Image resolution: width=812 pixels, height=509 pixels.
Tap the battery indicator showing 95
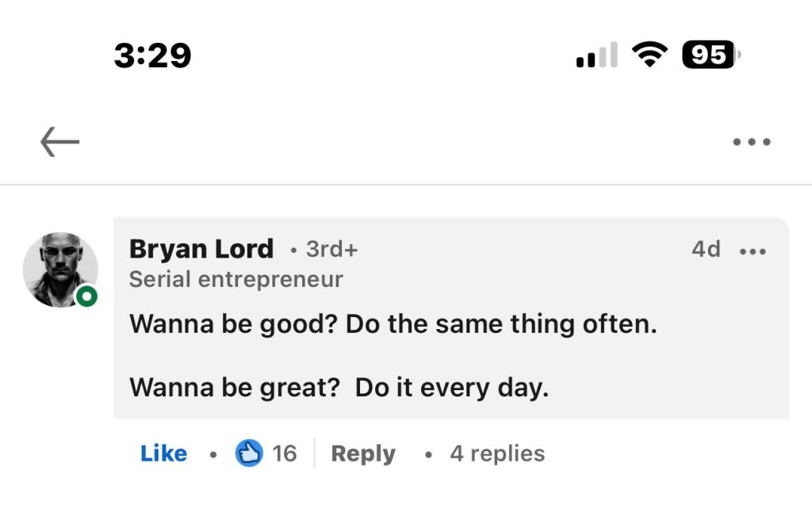(x=710, y=55)
